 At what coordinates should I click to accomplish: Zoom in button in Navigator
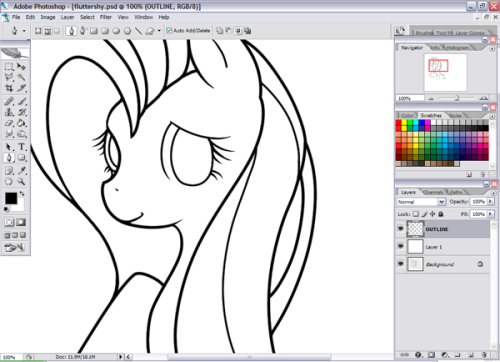point(483,98)
